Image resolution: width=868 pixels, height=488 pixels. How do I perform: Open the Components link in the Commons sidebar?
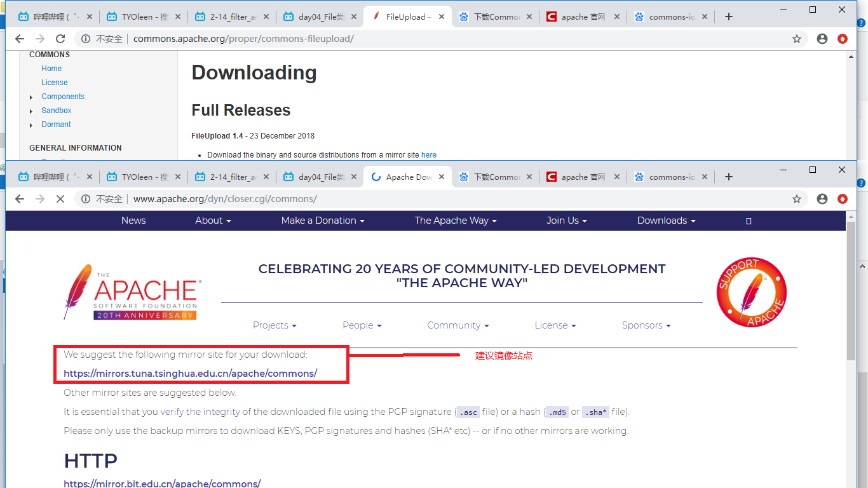click(x=63, y=97)
